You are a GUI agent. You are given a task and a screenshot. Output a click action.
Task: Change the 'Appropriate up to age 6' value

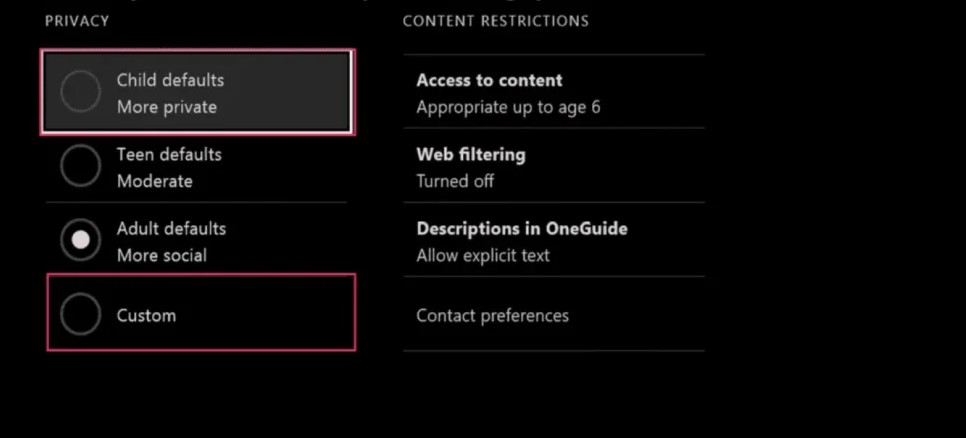point(508,107)
